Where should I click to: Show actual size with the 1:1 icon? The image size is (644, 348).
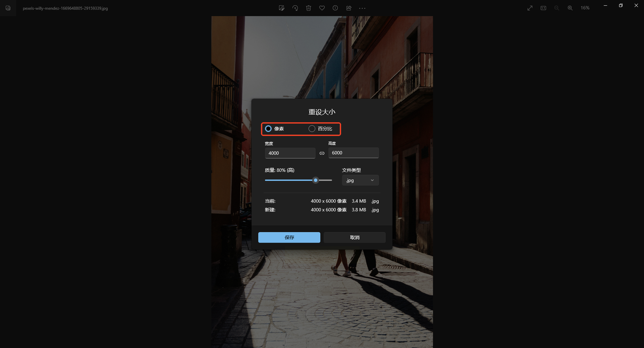coord(543,8)
